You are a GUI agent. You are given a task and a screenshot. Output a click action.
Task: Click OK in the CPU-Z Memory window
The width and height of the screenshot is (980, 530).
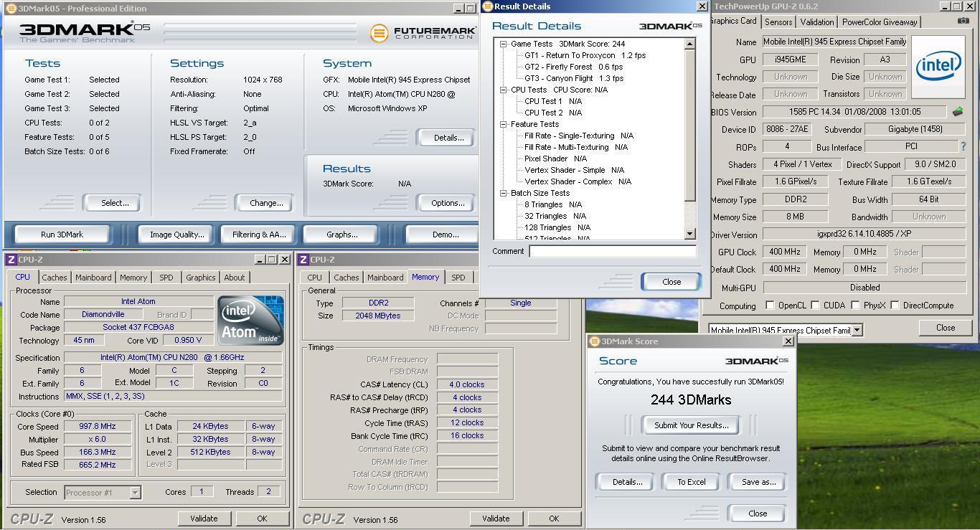[x=554, y=519]
